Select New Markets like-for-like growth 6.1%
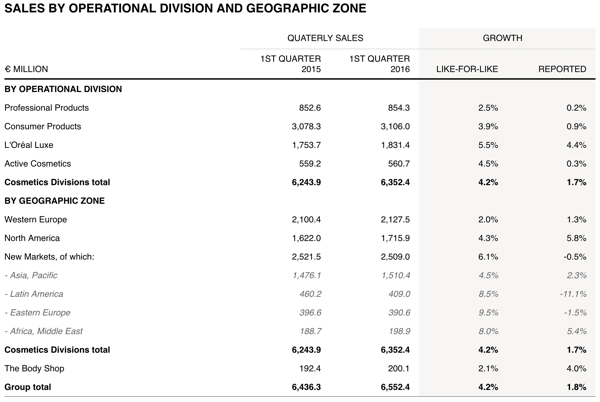This screenshot has width=600, height=402. click(x=488, y=257)
